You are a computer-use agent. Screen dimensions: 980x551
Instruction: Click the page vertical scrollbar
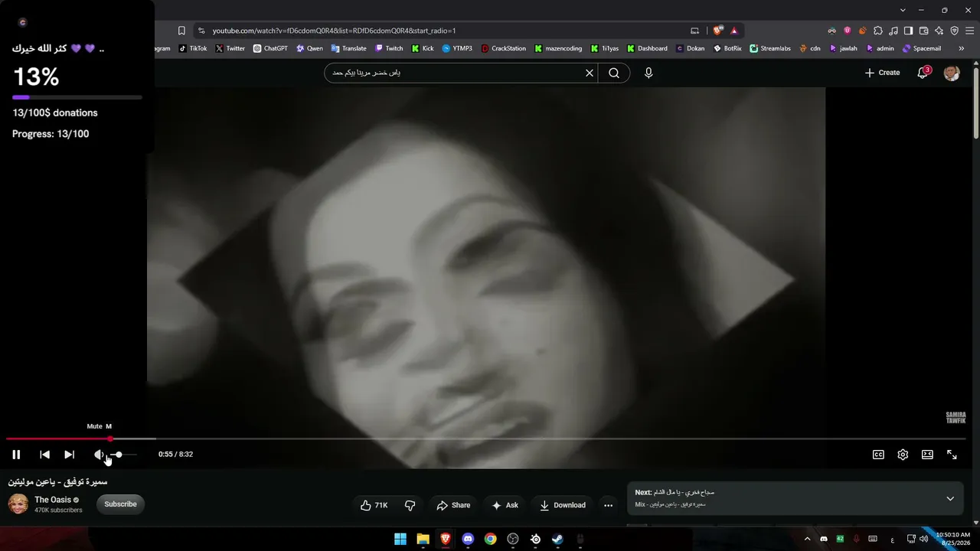point(975,103)
